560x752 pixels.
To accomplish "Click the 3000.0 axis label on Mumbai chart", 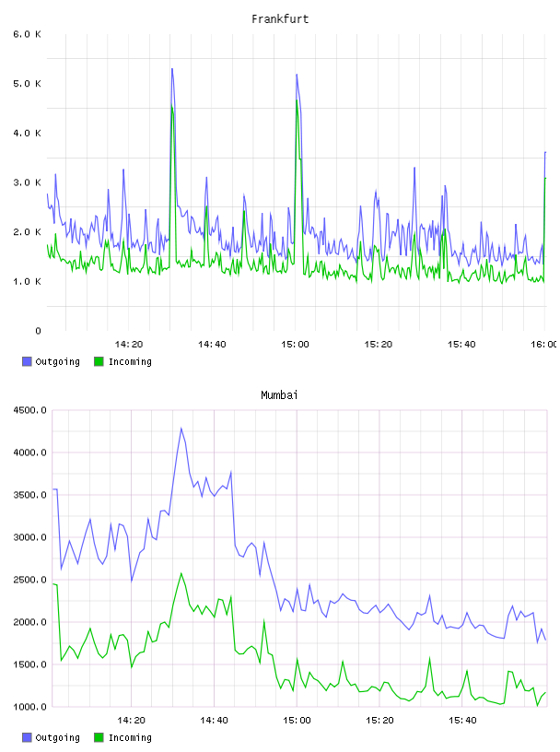I will (x=29, y=537).
